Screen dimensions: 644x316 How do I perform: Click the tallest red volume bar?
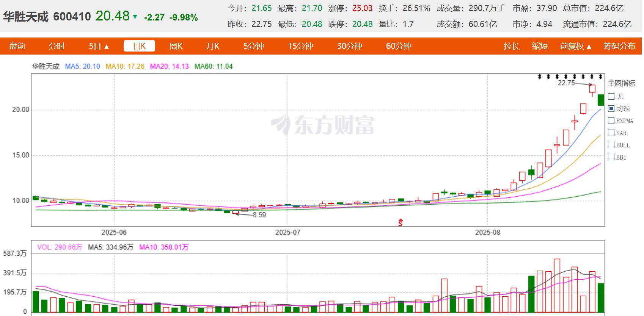[x=557, y=286]
